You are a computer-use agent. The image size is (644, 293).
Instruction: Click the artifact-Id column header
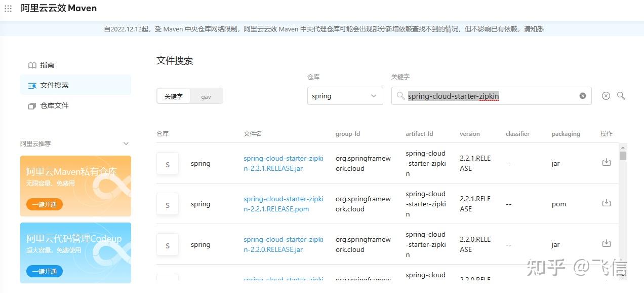(419, 134)
